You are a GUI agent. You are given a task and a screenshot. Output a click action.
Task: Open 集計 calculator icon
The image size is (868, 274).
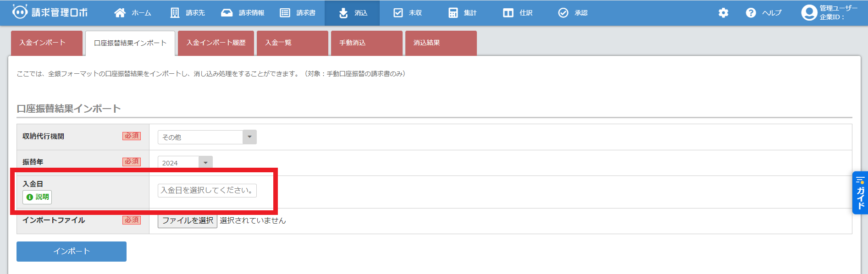tap(453, 13)
